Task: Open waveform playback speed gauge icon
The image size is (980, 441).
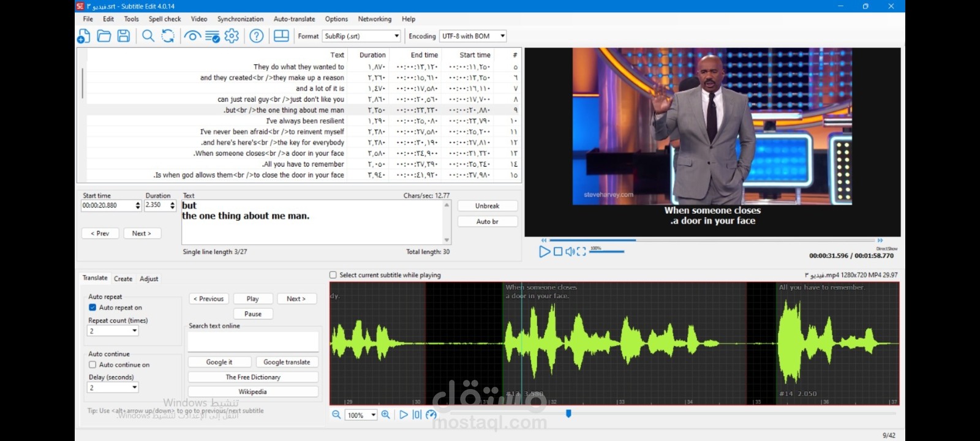Action: 431,415
